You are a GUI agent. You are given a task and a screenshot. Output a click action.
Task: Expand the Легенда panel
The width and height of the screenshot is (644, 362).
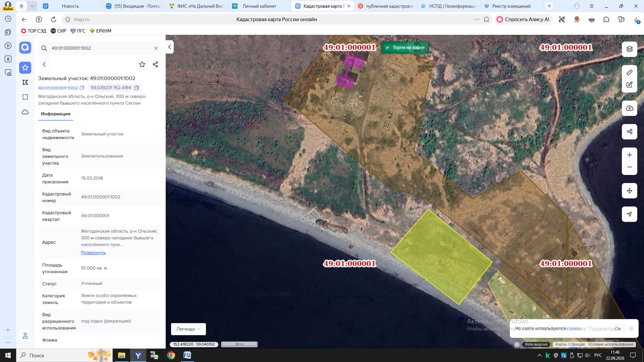point(188,329)
